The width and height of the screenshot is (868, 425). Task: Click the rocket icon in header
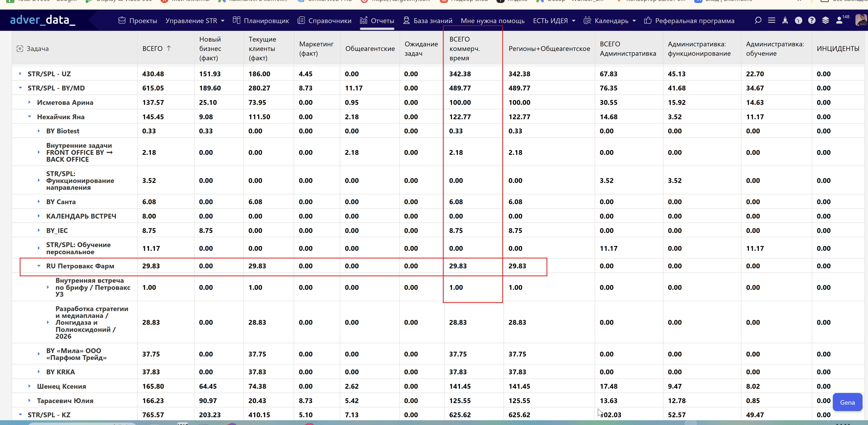point(785,21)
